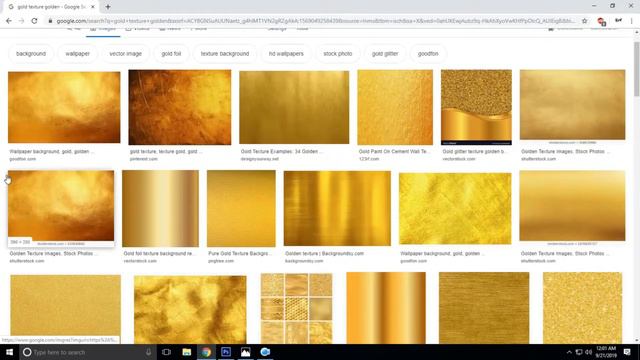Click the page vertical scrollbar

tap(636, 69)
